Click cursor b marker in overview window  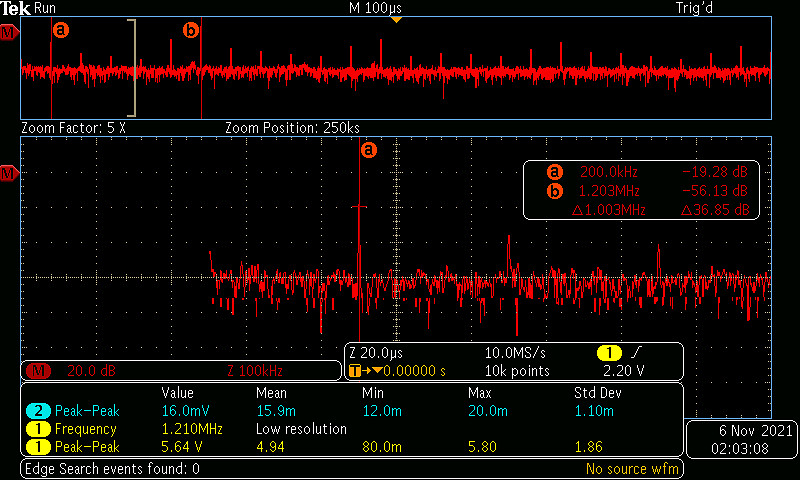190,31
